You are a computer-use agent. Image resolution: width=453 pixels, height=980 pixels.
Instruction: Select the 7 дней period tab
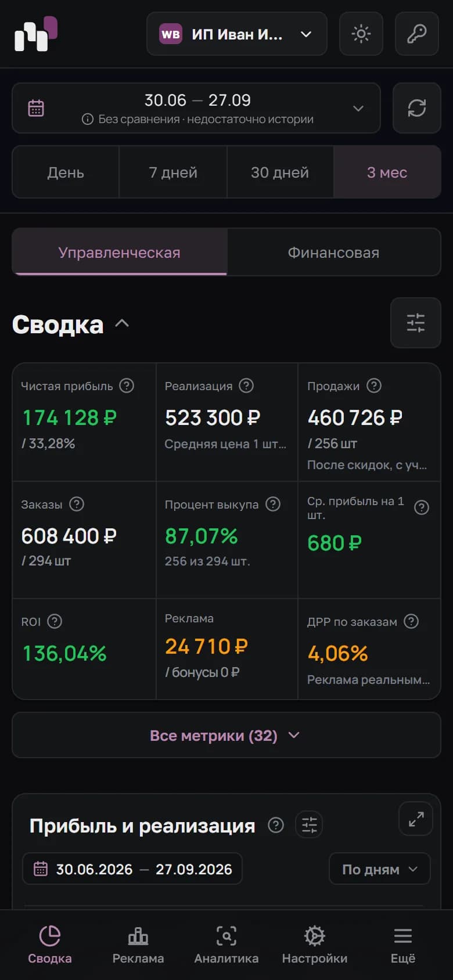[173, 172]
